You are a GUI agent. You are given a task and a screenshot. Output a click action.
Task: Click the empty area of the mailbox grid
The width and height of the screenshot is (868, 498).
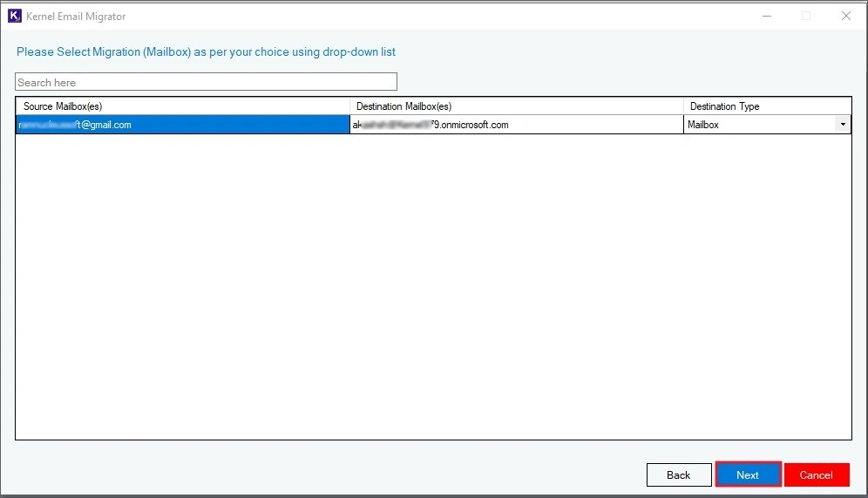pyautogui.click(x=433, y=288)
